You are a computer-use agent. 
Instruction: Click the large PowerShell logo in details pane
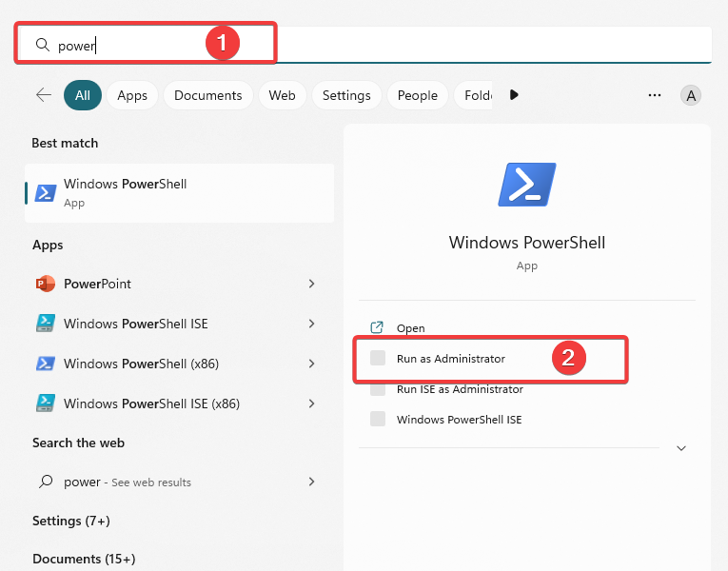[527, 185]
